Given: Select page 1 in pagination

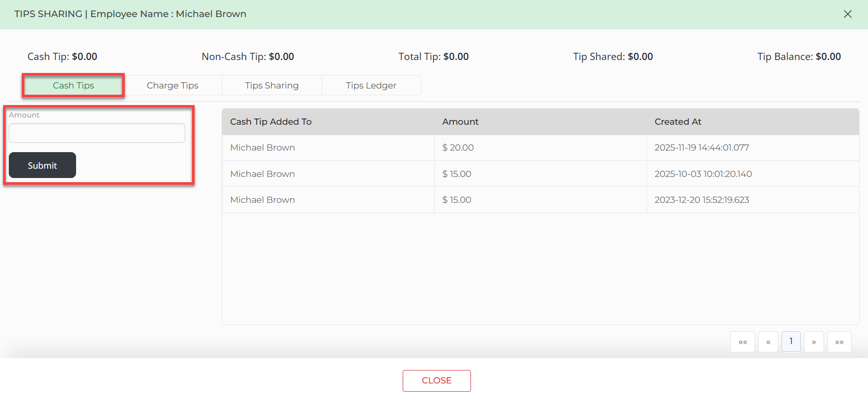Looking at the screenshot, I should point(791,342).
